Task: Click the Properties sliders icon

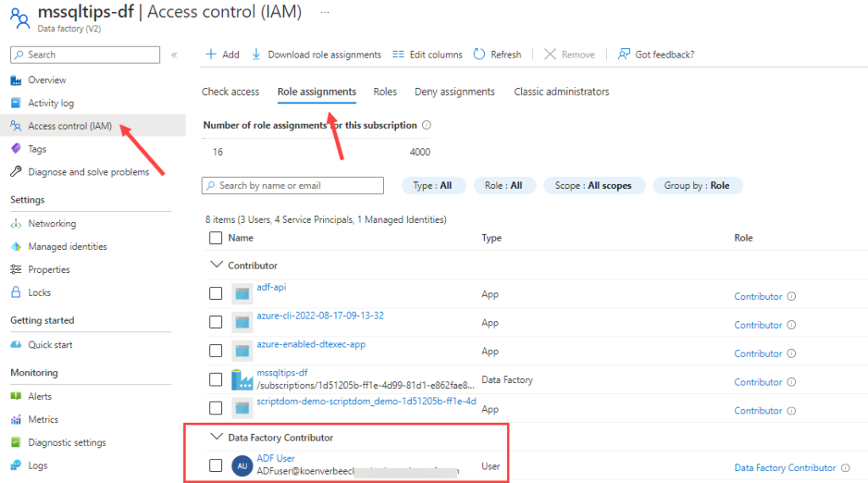Action: pos(16,269)
